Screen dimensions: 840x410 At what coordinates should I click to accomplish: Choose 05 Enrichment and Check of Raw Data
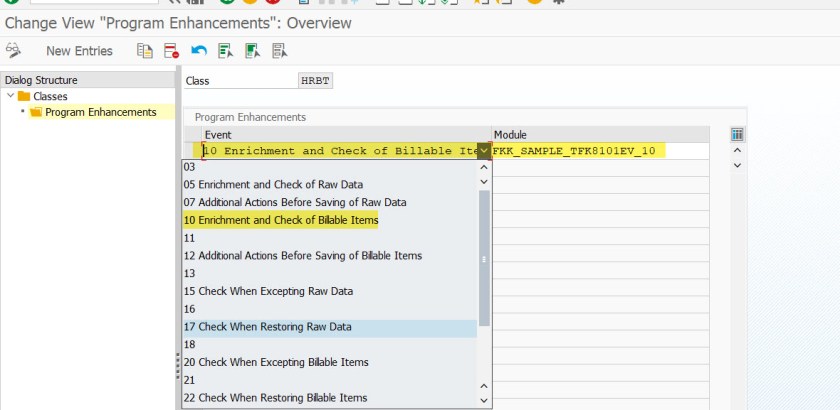click(x=329, y=184)
